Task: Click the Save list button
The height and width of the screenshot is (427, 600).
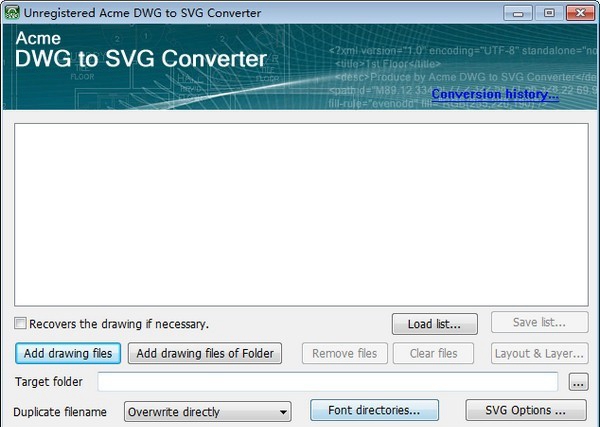Action: pos(539,322)
